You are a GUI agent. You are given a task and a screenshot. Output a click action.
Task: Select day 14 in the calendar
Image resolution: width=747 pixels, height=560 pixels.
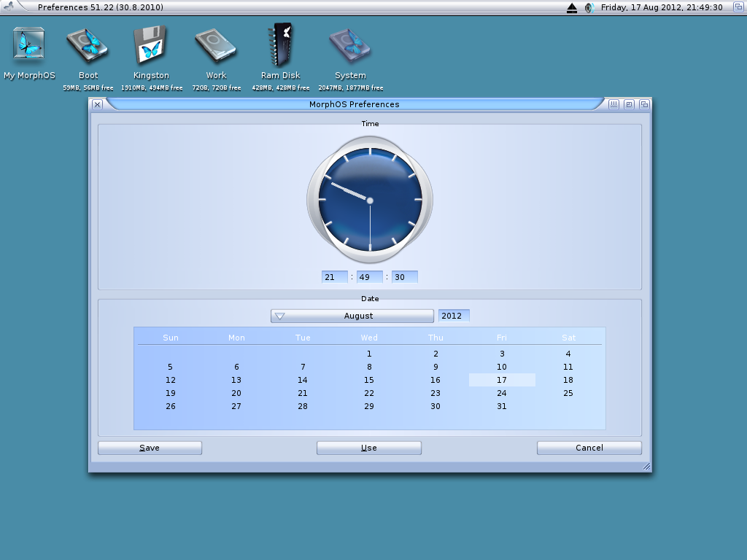coord(303,380)
